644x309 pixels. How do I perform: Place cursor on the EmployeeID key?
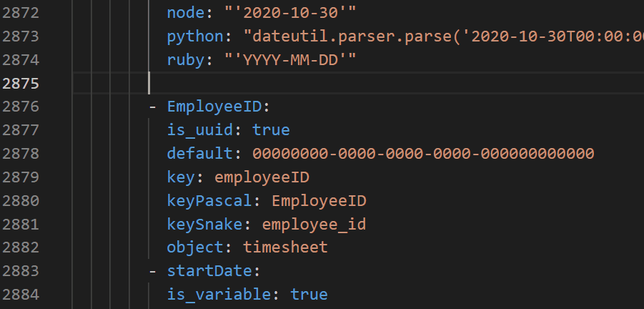coord(214,107)
